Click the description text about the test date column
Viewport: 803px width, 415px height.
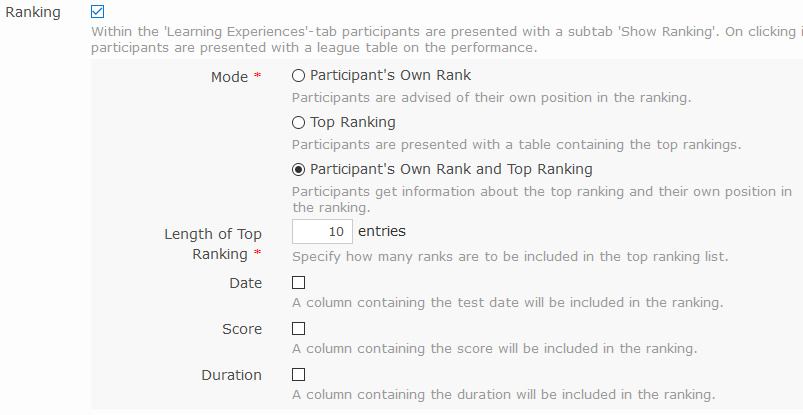[x=507, y=302]
